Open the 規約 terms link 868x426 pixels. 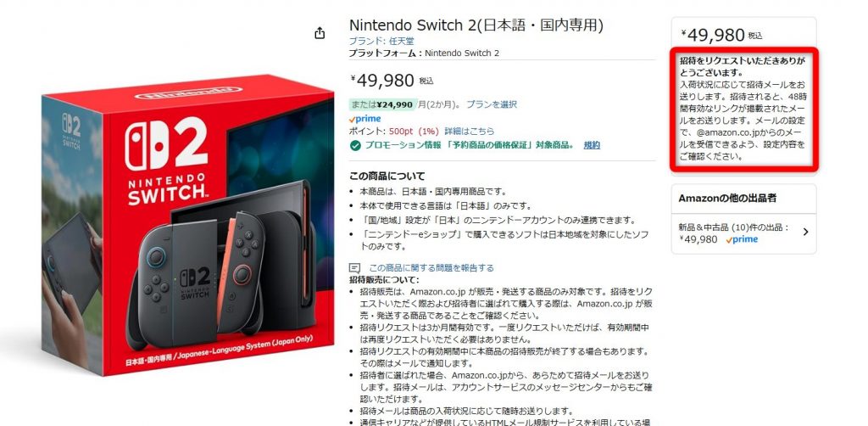point(592,145)
